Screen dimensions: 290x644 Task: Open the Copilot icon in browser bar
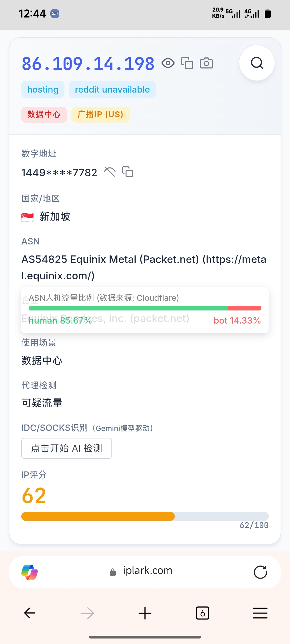point(30,572)
